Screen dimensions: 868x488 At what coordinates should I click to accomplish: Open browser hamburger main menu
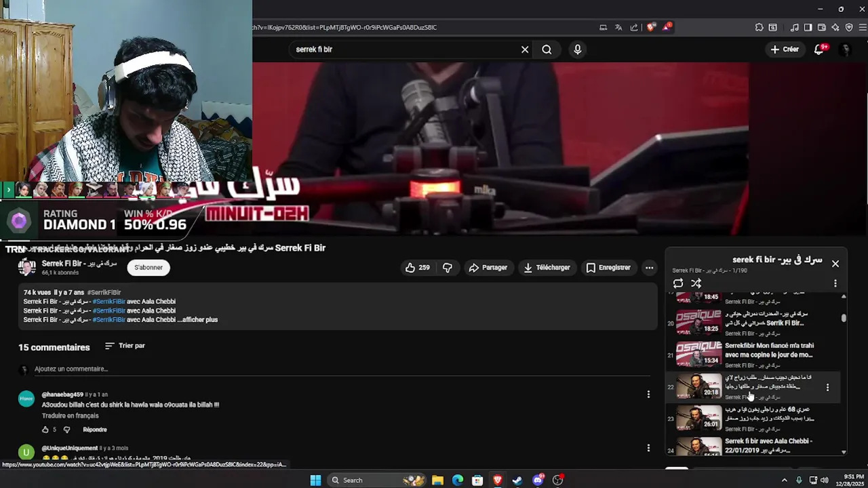863,28
